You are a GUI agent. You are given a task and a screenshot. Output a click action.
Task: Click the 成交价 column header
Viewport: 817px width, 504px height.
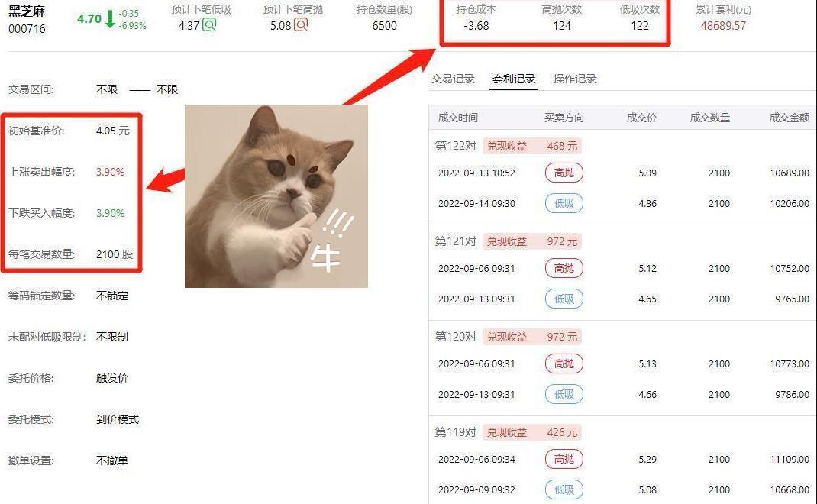[641, 118]
